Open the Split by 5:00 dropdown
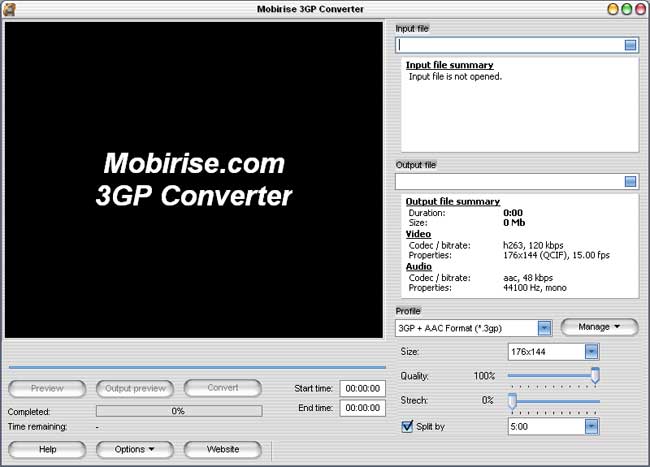650x467 pixels. pos(591,426)
